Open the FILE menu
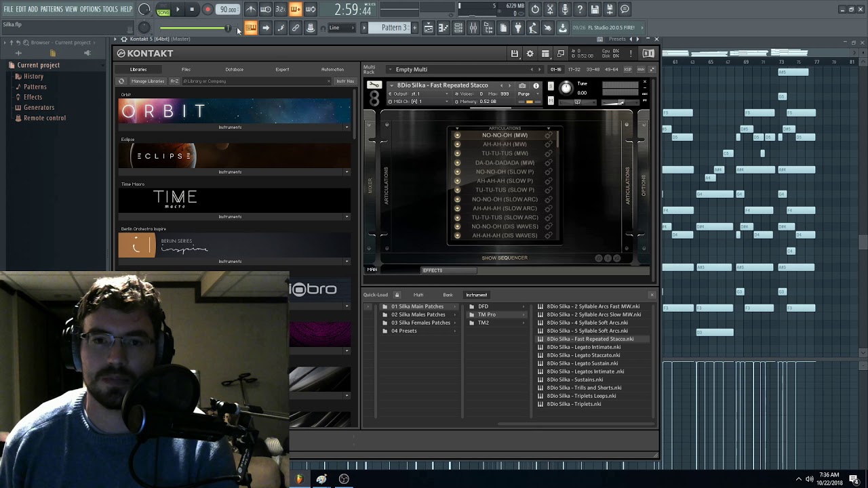Image resolution: width=868 pixels, height=488 pixels. click(8, 9)
